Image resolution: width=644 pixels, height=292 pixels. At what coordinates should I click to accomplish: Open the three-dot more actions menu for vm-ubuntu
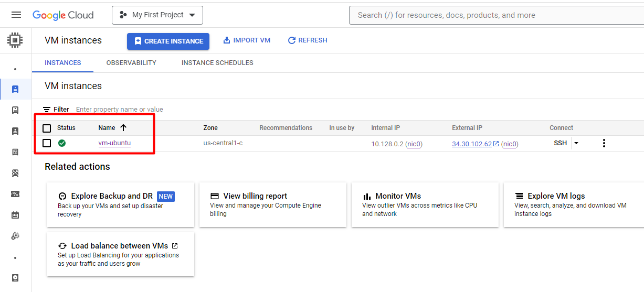(x=604, y=143)
